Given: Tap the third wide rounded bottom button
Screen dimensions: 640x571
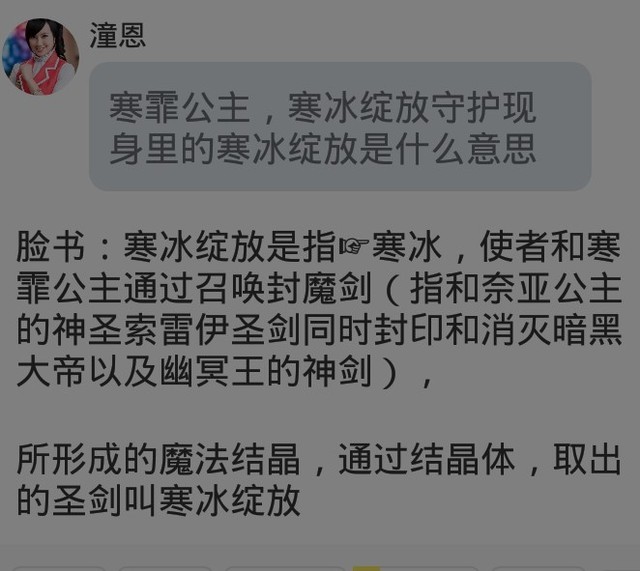Looking at the screenshot, I should (285, 569).
